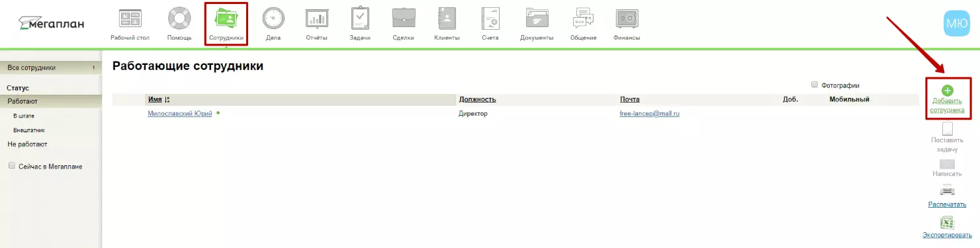Viewport: 980px width, 248px height.
Task: Click the Доб. column header
Action: [x=790, y=99]
